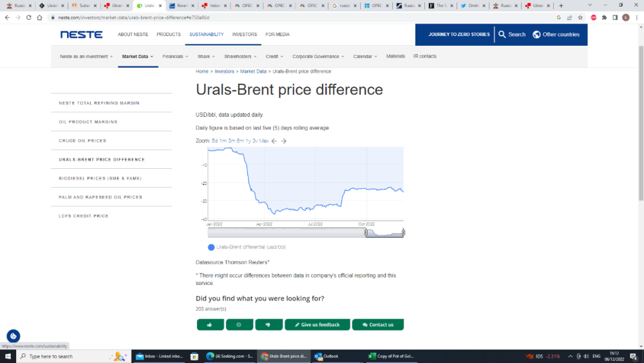Click the neutral face feedback button
644x363 pixels.
coord(239,324)
